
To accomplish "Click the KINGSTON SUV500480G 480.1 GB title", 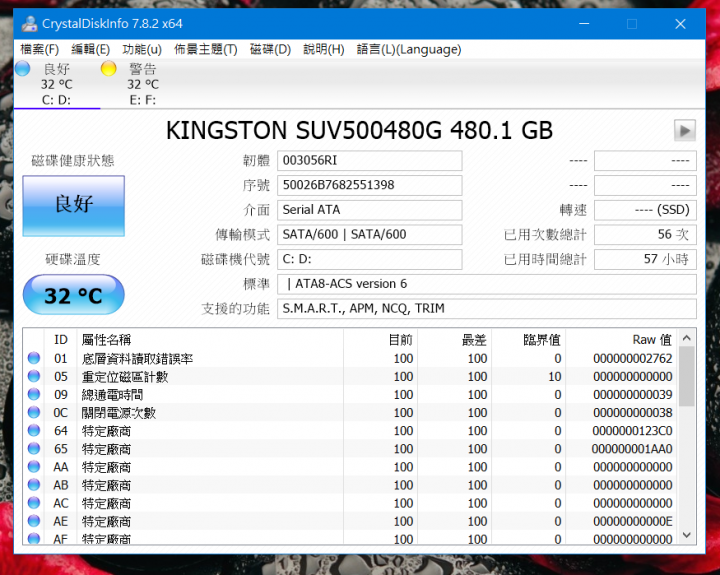I will coord(359,130).
